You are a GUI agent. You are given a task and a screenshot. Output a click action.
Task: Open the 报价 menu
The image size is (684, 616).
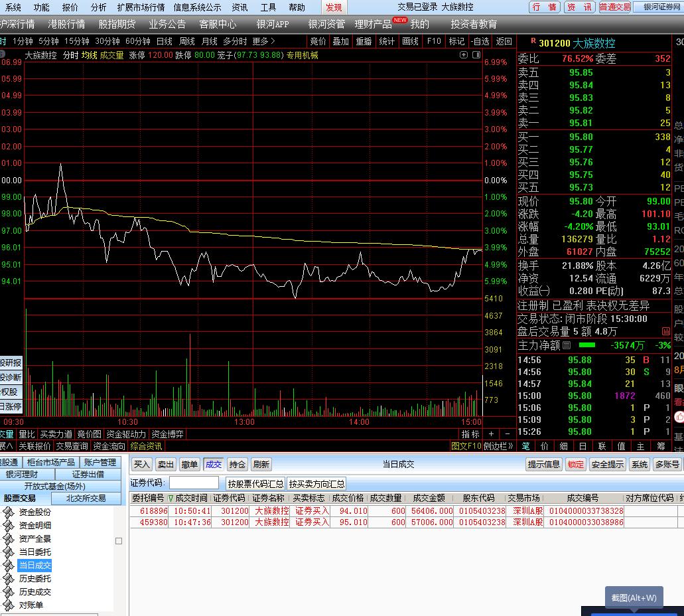70,7
